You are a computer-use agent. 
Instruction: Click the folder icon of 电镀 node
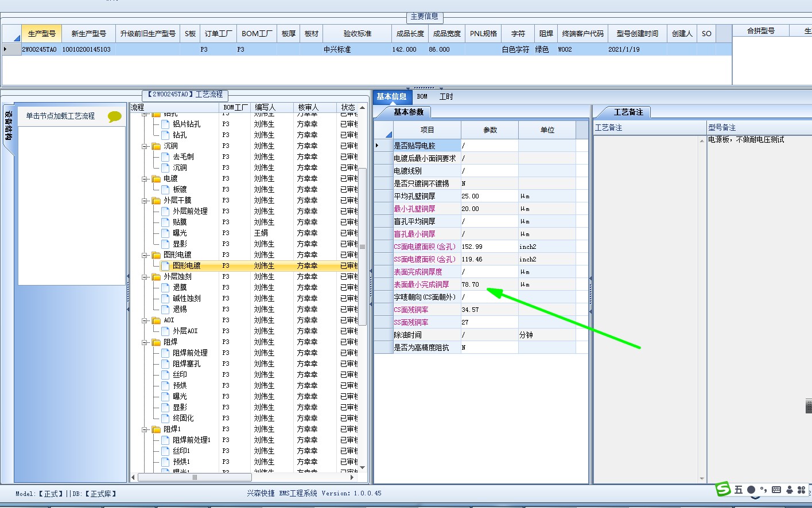[156, 179]
